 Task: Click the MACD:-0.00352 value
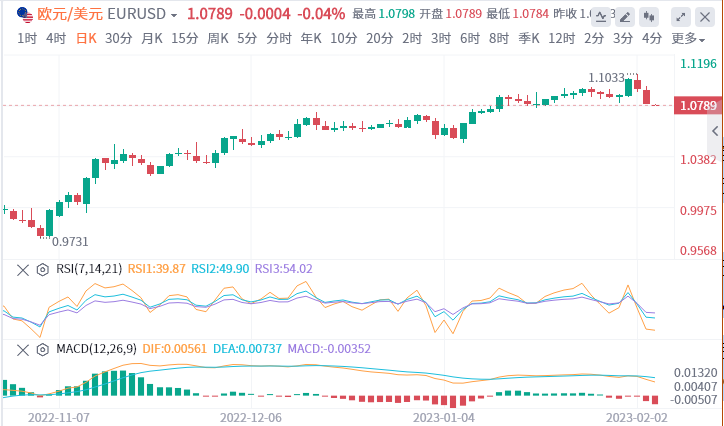(329, 348)
